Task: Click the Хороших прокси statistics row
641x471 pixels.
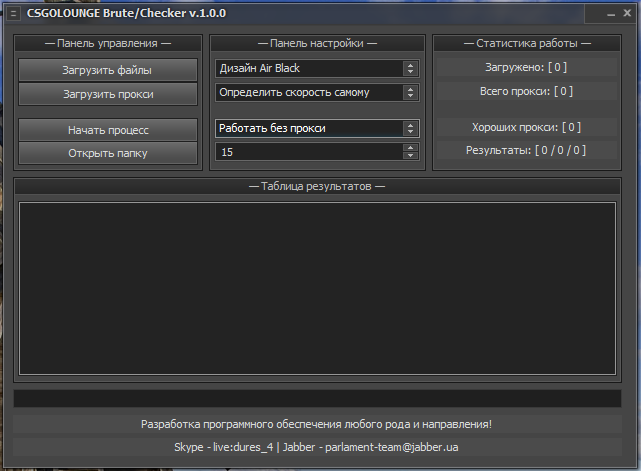Action: click(526, 127)
